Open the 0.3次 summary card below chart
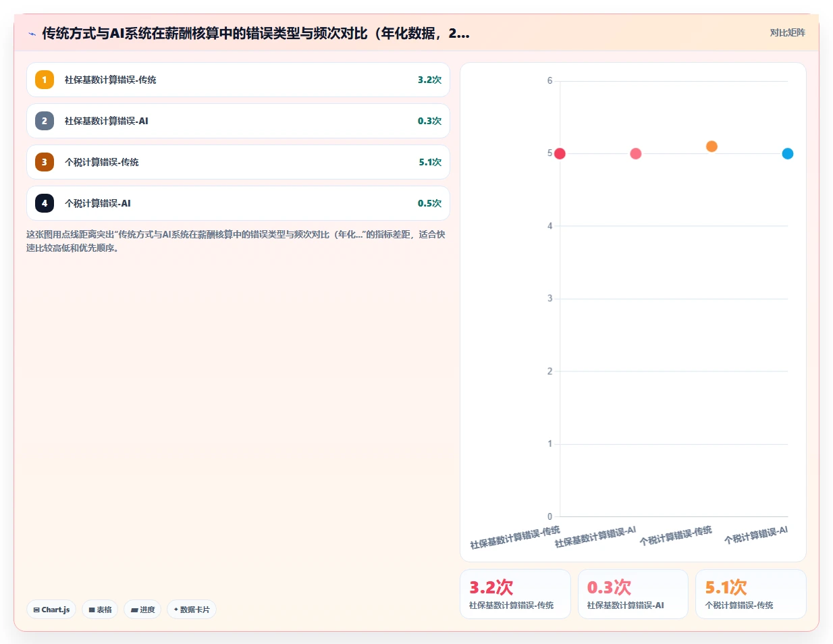 pyautogui.click(x=633, y=594)
